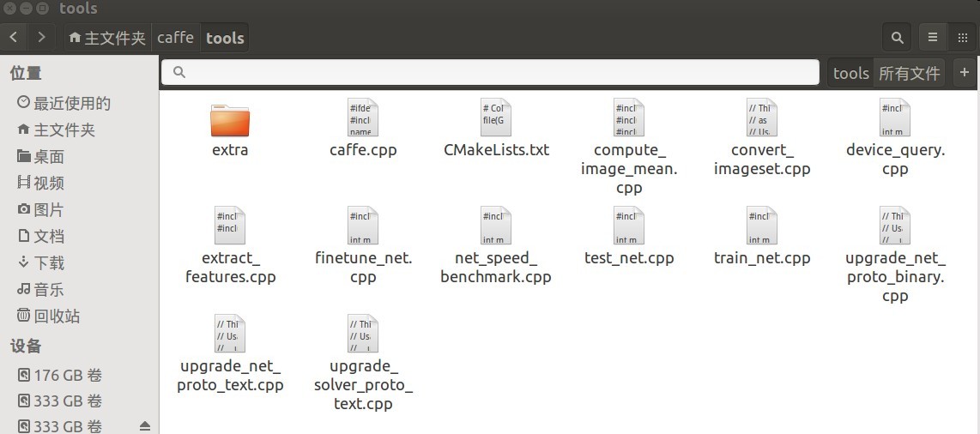Screen dimensions: 980x434
Task: Select the CMakeLists.txt file icon
Action: tap(496, 118)
